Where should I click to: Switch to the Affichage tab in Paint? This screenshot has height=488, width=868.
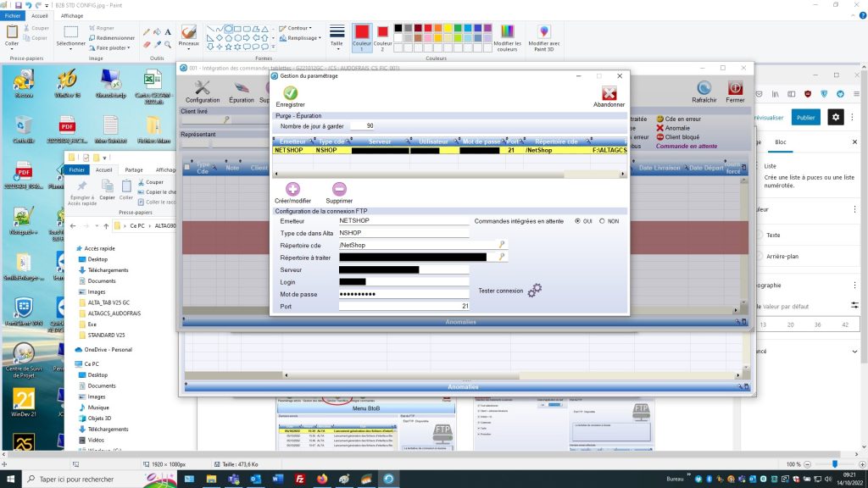[x=72, y=15]
